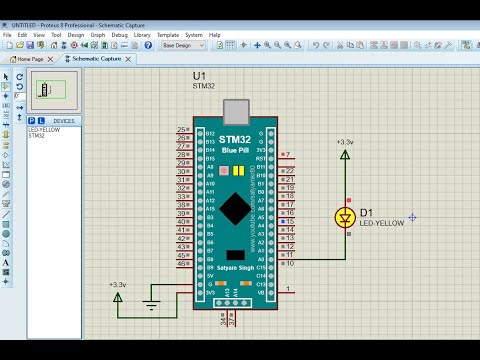Select the Subcircuit Mode tool
480x360 pixels.
6,134
